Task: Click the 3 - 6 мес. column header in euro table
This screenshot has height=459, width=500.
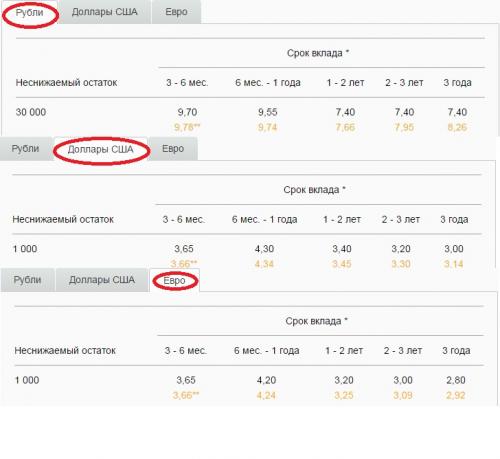Action: (186, 350)
